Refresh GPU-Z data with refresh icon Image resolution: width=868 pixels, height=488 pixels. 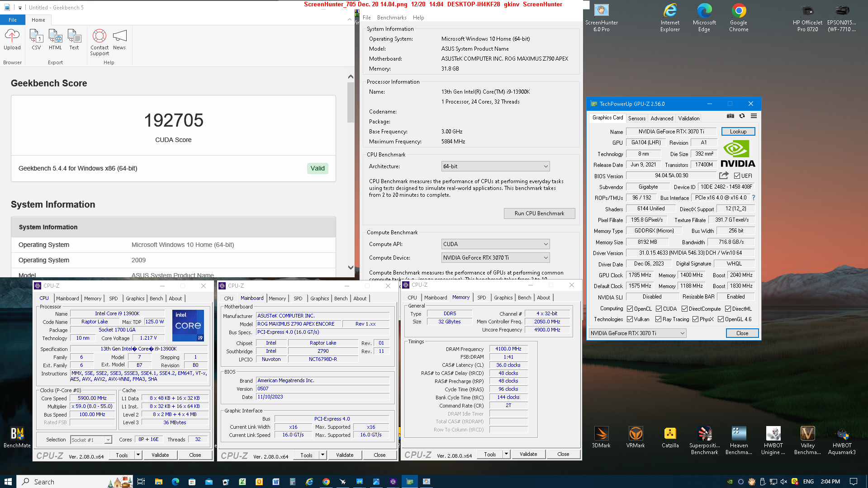[x=742, y=116]
